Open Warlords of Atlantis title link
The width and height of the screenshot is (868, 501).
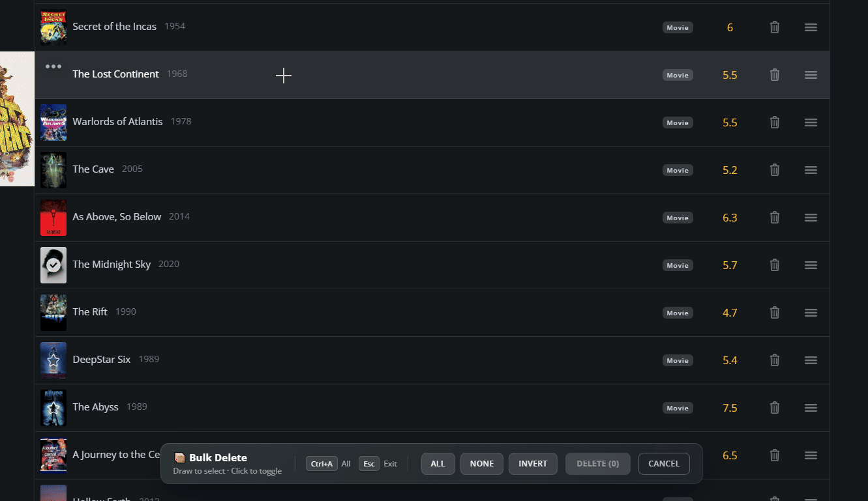click(x=117, y=122)
